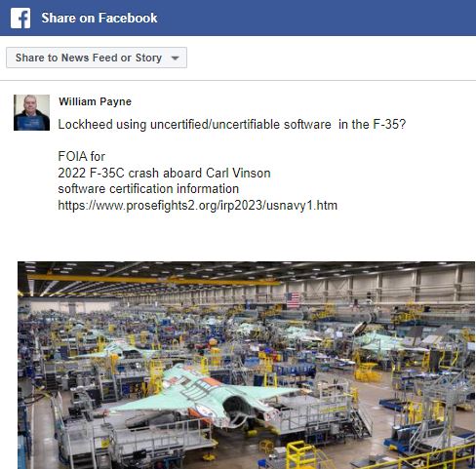Click the Share on Facebook header title
This screenshot has height=469, width=476.
click(x=99, y=18)
